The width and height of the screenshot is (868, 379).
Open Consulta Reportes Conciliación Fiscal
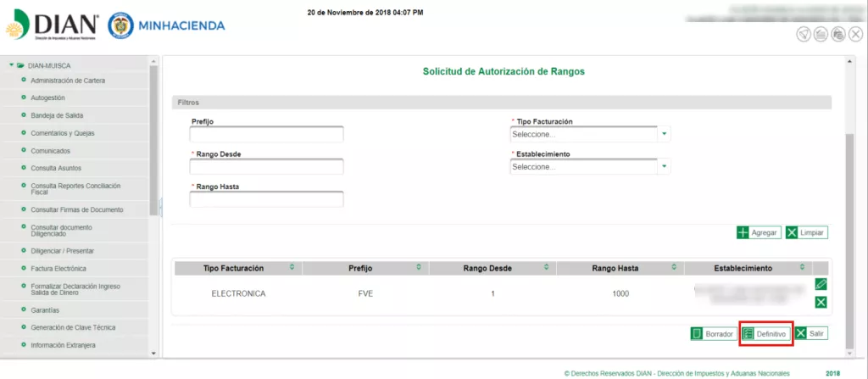point(75,189)
